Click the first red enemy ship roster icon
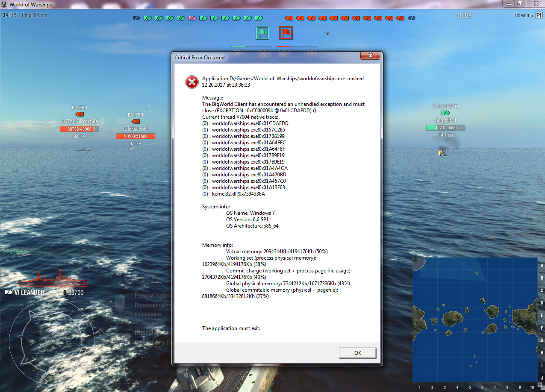545x392 pixels. click(x=289, y=18)
